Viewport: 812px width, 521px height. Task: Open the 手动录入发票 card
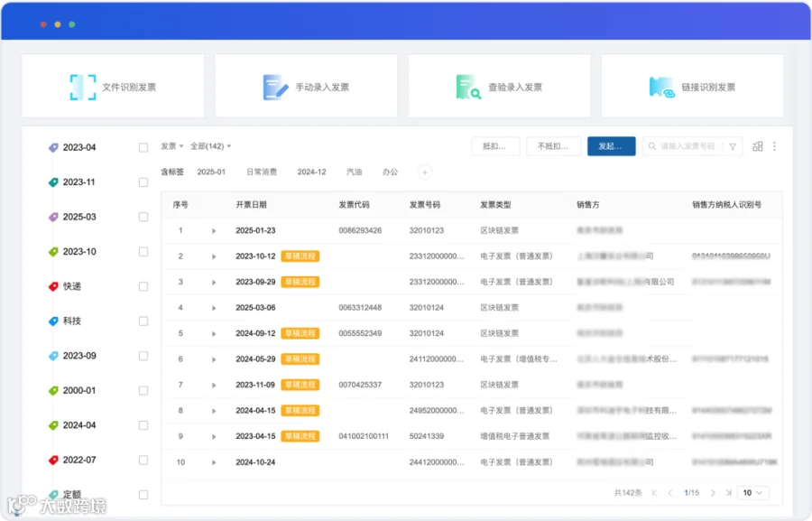point(306,86)
